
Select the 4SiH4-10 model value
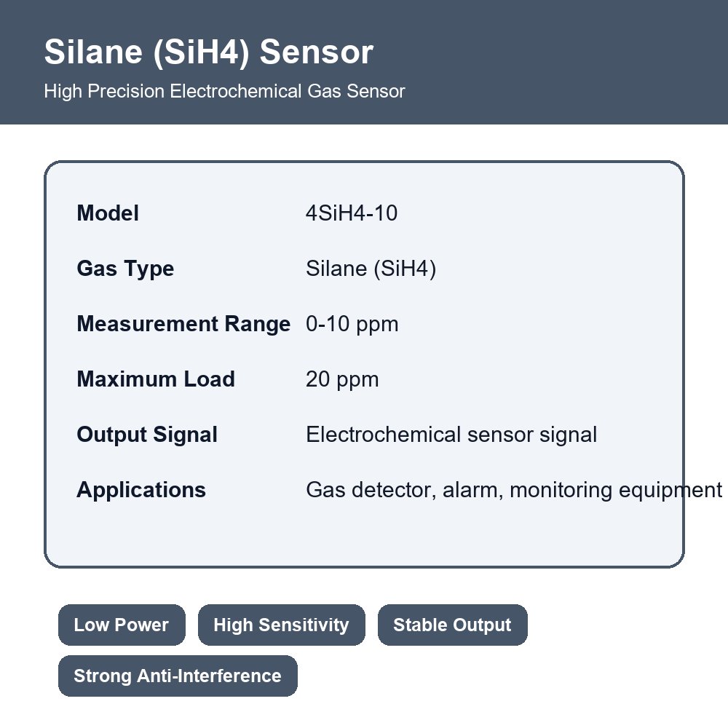[x=352, y=213]
